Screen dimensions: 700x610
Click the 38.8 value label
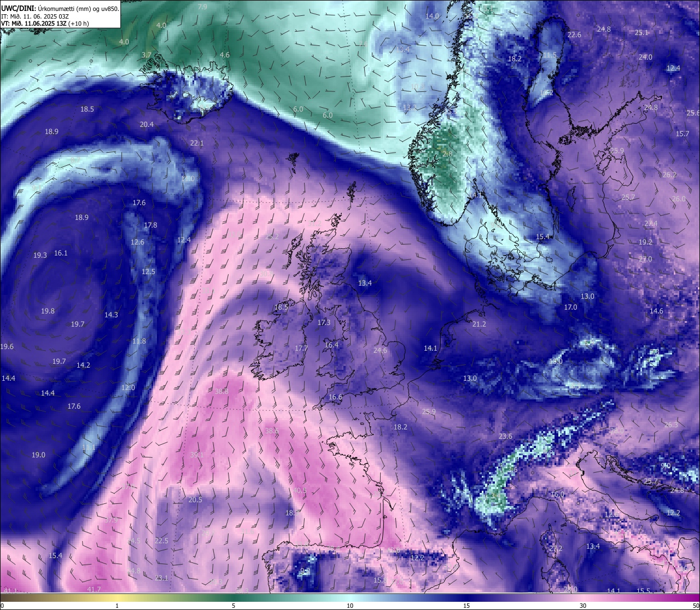click(x=221, y=392)
